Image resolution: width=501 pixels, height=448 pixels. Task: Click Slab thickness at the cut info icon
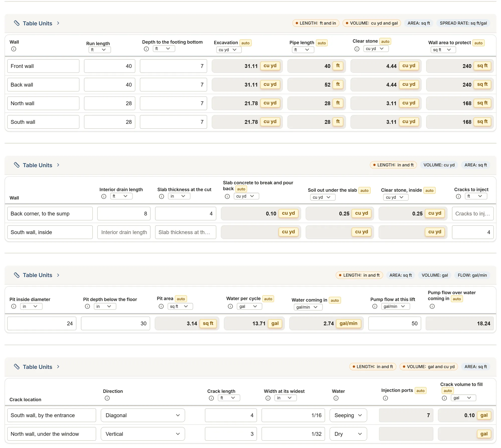pos(162,197)
